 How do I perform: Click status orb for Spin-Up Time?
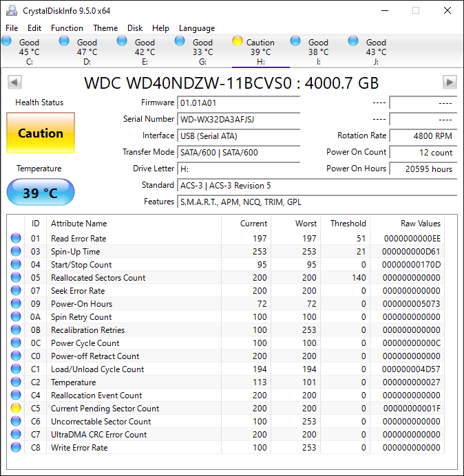16,251
